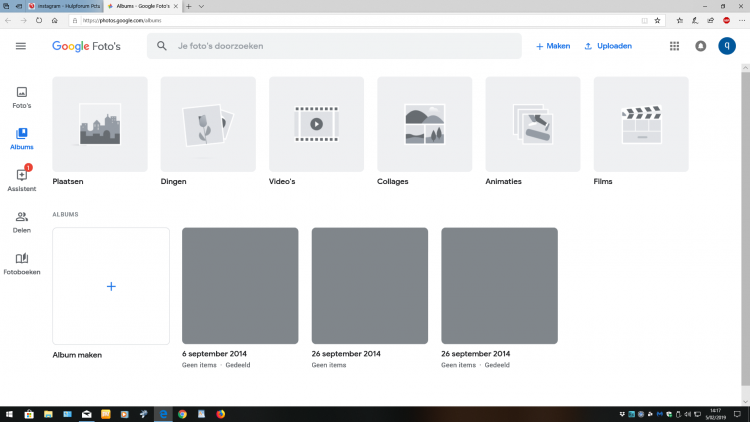Open Delen sharing section
The width and height of the screenshot is (750, 422).
coord(21,221)
